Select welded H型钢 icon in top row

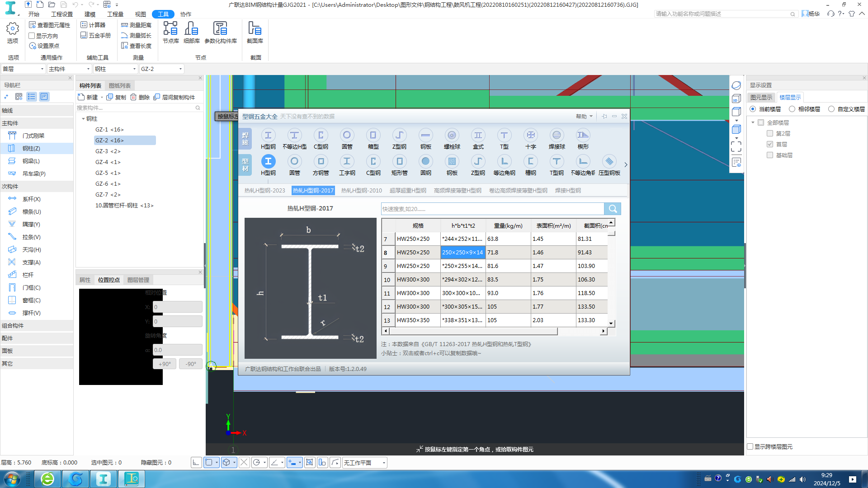point(268,139)
